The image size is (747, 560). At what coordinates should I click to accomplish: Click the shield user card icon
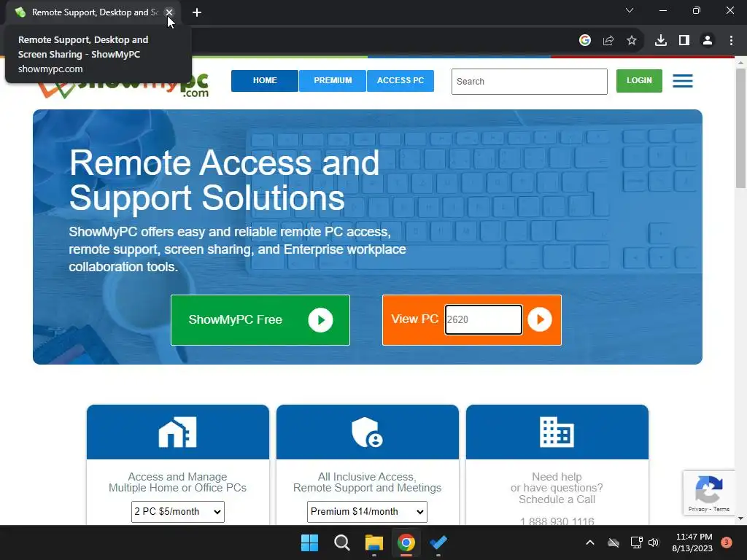coord(367,432)
